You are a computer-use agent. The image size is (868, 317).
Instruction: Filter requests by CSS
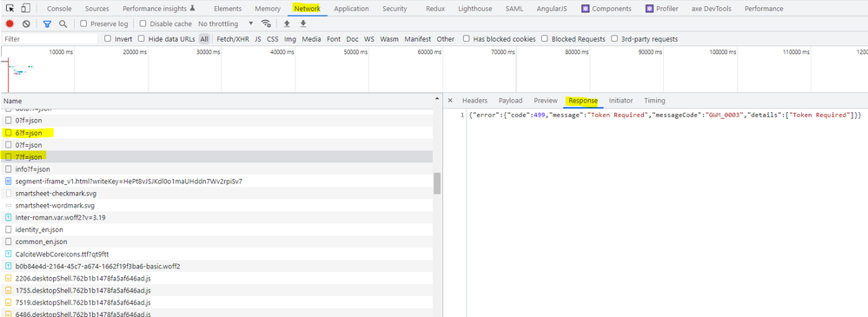[272, 39]
